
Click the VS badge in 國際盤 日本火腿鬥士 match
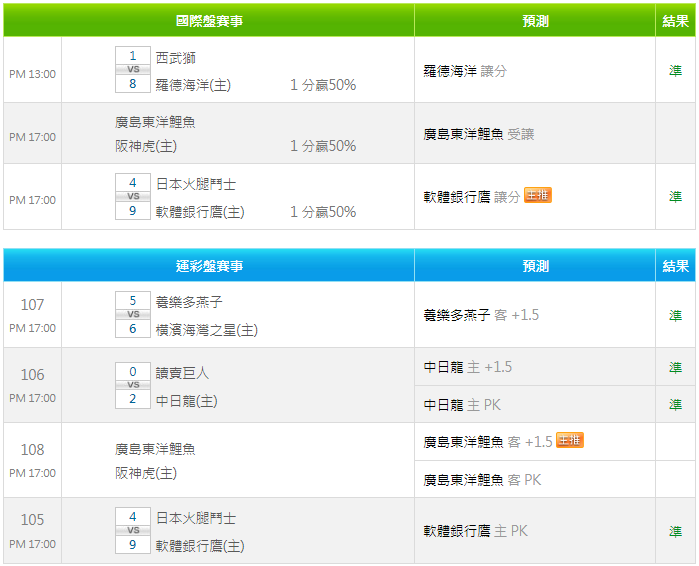(133, 197)
